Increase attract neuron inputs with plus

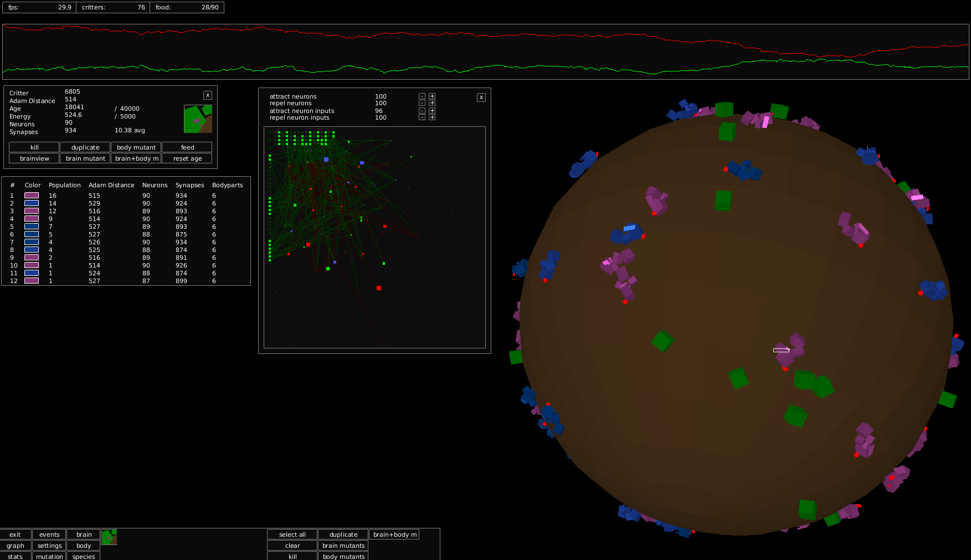tap(432, 111)
